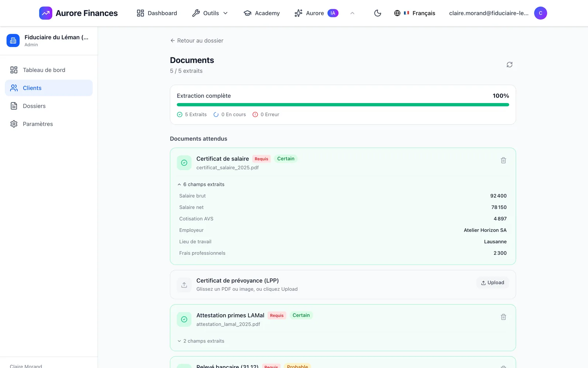The width and height of the screenshot is (588, 368).
Task: Click the green check icon for Attestation primes LAMal
Action: 184,319
